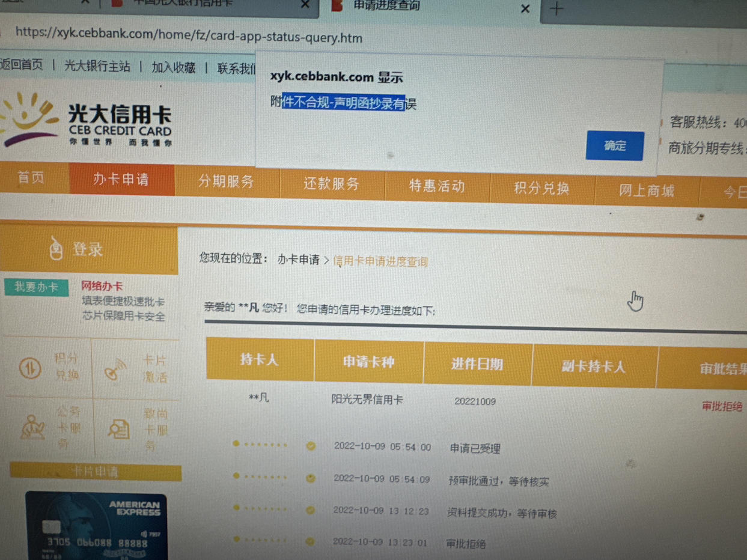
Task: Click the 加入收藏 link
Action: [174, 67]
